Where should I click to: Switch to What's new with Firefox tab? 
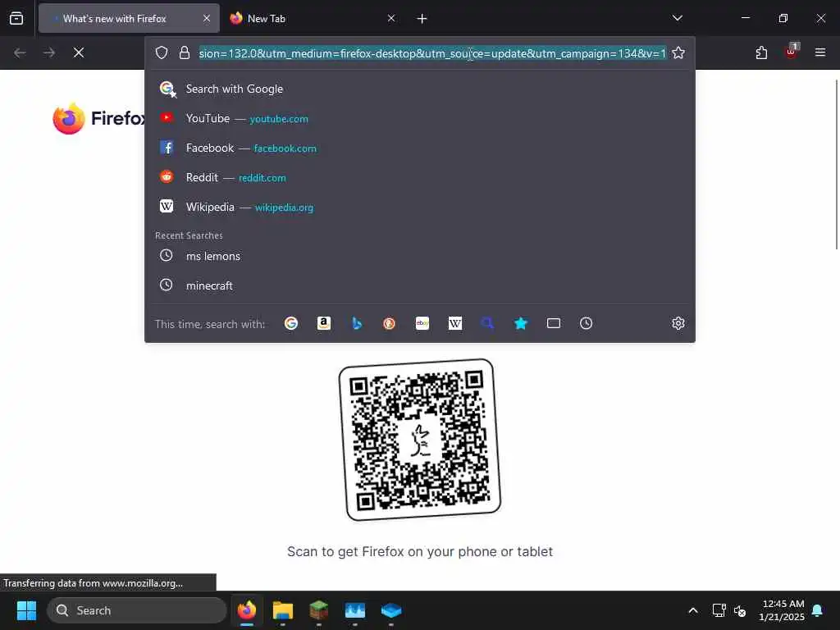(129, 18)
